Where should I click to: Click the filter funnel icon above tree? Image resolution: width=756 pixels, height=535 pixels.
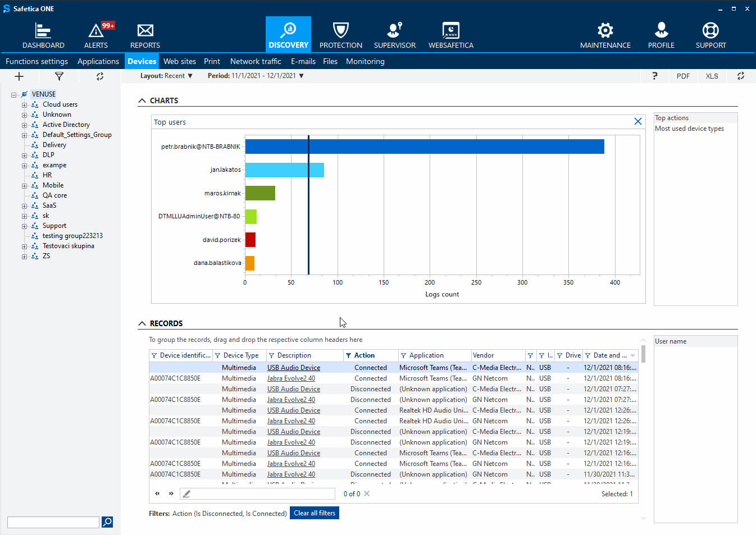point(59,76)
